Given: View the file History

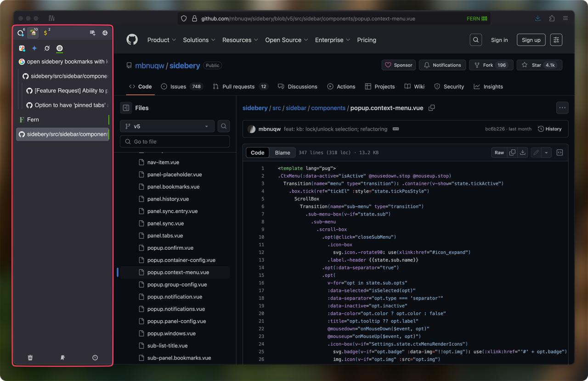Looking at the screenshot, I should (550, 129).
